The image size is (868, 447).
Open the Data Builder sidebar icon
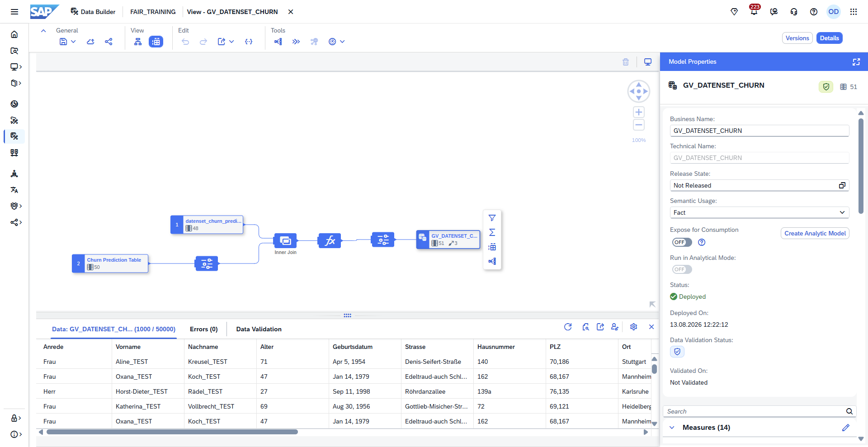coord(14,136)
